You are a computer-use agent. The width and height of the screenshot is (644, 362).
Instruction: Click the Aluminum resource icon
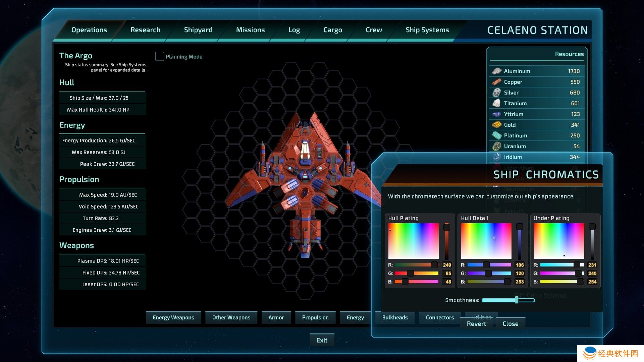(497, 71)
